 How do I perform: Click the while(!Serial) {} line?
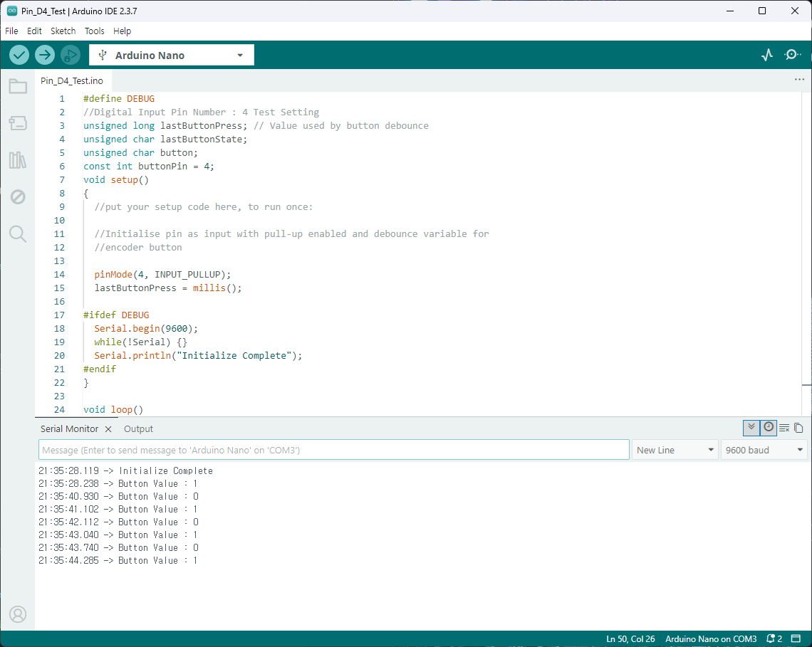coord(141,342)
